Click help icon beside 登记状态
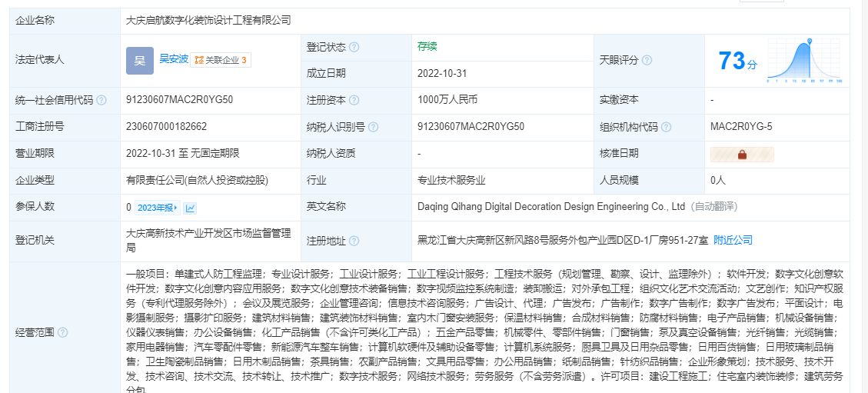 [x=354, y=47]
